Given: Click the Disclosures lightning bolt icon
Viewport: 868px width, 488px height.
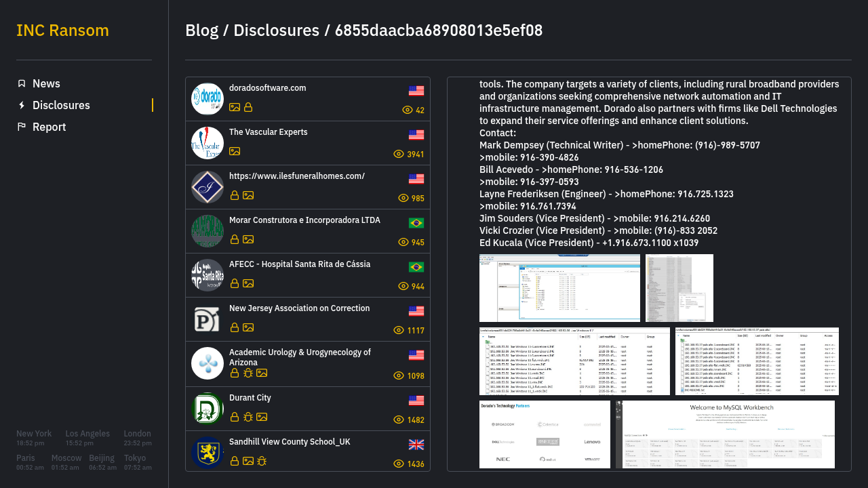Looking at the screenshot, I should tap(22, 105).
